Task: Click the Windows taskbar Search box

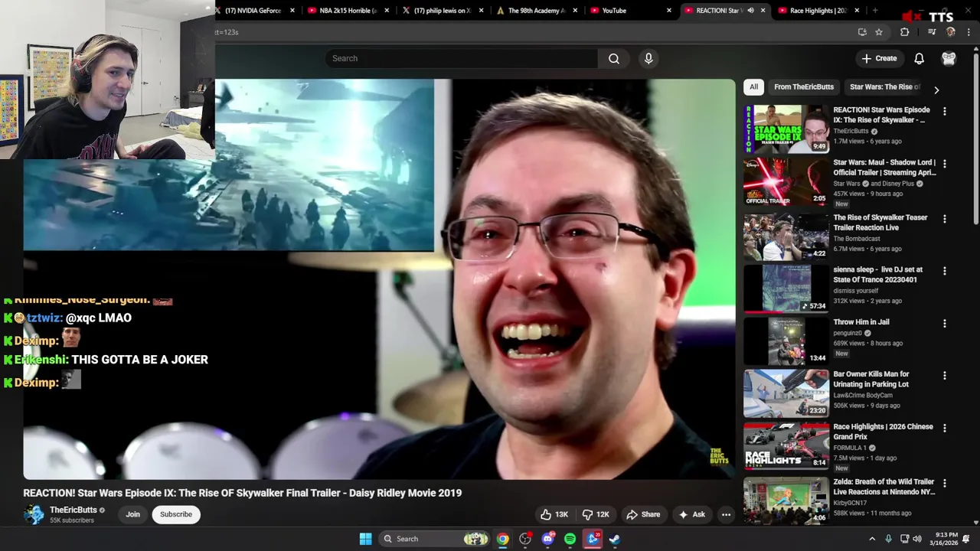Action: point(435,539)
